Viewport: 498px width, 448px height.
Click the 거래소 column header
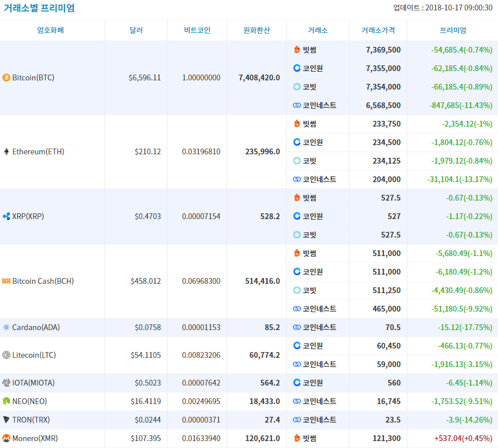point(318,30)
